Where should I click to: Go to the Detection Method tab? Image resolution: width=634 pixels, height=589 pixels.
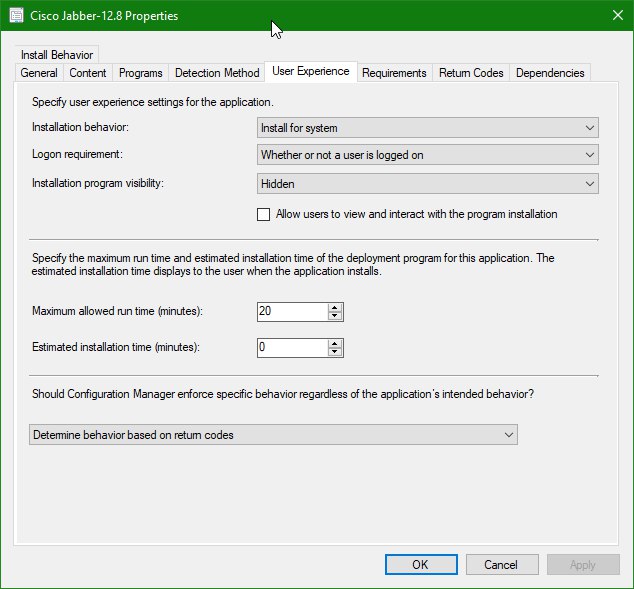click(217, 73)
